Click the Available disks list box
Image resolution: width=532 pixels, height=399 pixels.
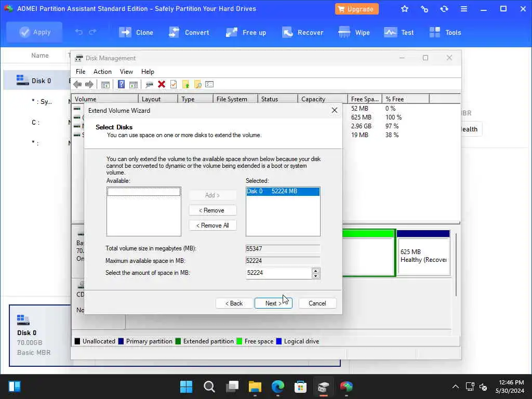pyautogui.click(x=144, y=211)
